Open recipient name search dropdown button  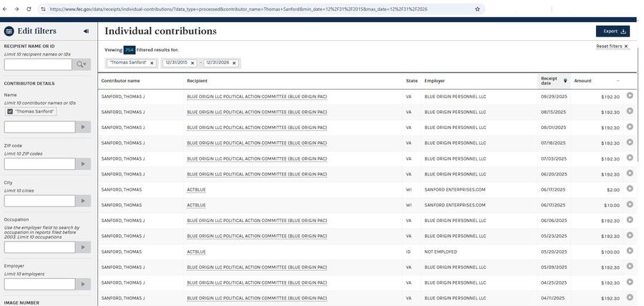tap(82, 64)
